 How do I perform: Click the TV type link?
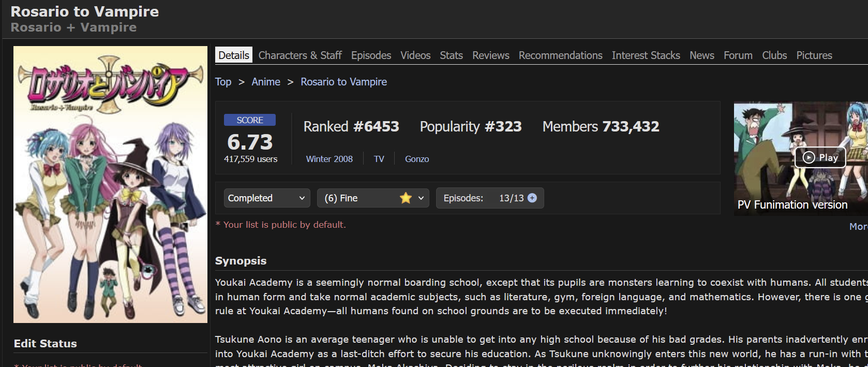pyautogui.click(x=379, y=159)
